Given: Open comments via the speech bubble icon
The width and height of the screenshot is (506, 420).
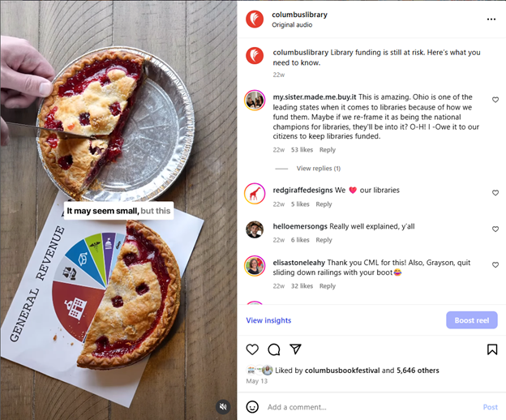Looking at the screenshot, I should [273, 349].
